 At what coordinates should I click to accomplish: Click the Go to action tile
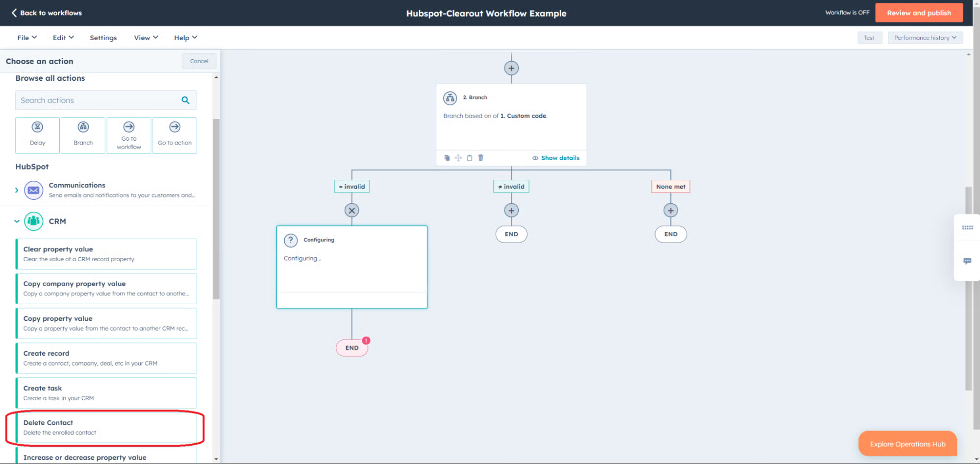[x=175, y=135]
